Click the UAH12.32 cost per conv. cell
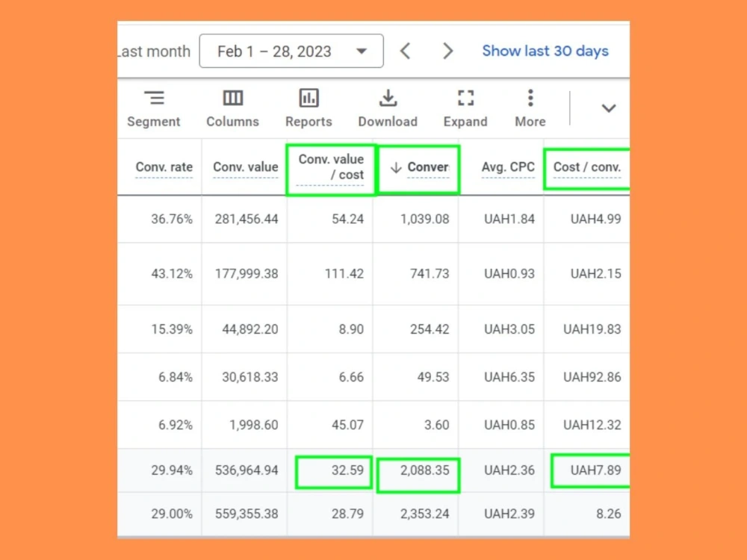The width and height of the screenshot is (747, 560). (x=592, y=425)
